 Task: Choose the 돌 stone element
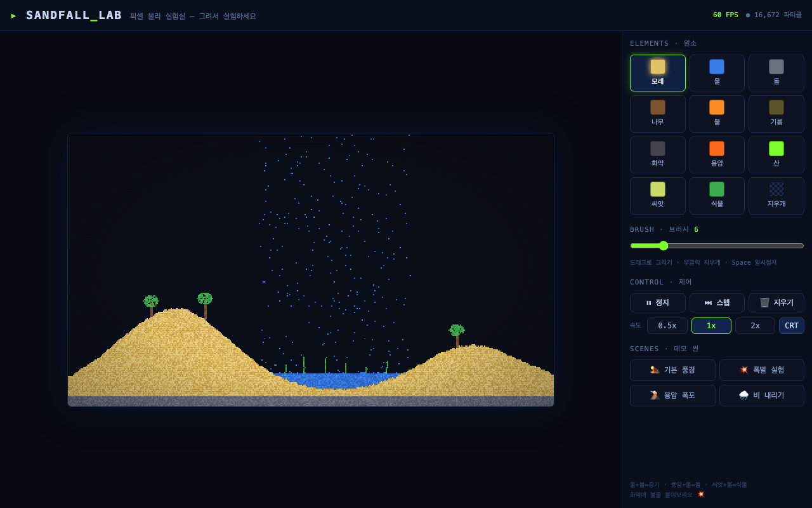pos(776,73)
